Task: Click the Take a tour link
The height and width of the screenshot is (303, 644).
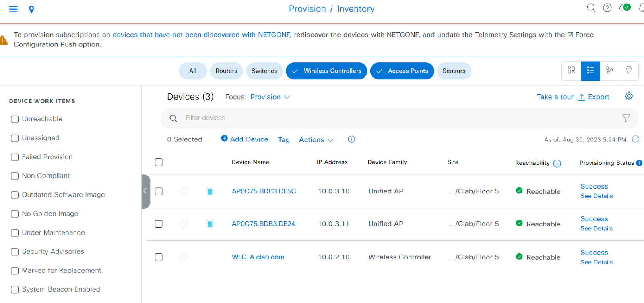Action: (555, 97)
